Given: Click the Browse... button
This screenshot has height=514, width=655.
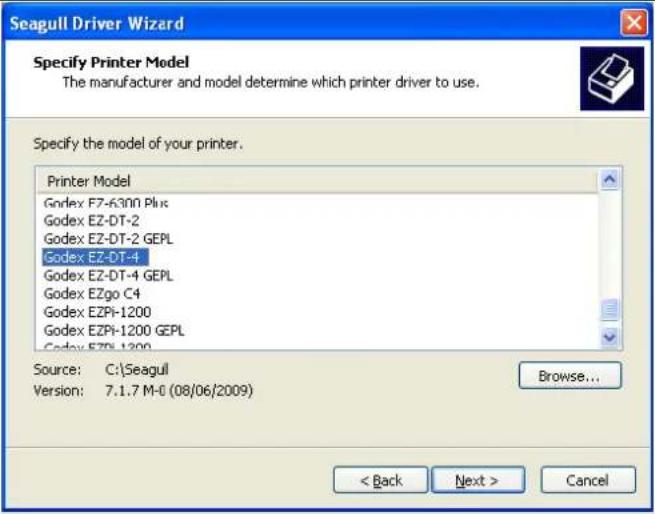Looking at the screenshot, I should [570, 376].
